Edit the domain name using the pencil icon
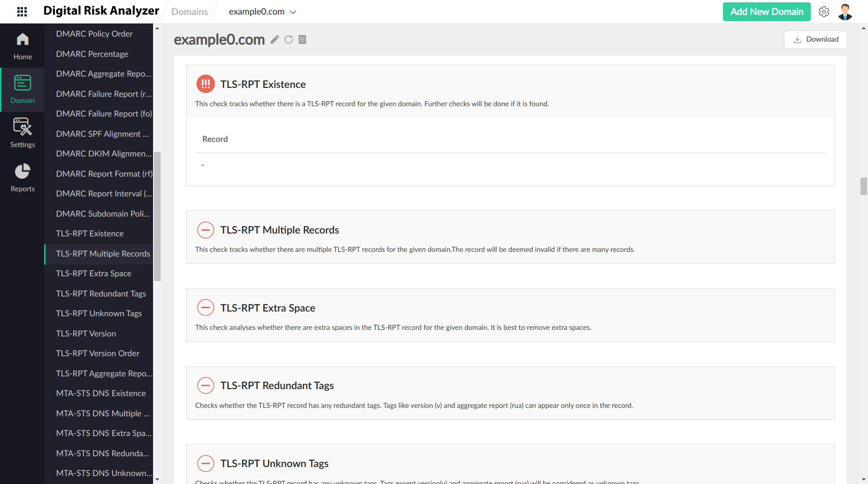The height and width of the screenshot is (484, 868). [275, 40]
